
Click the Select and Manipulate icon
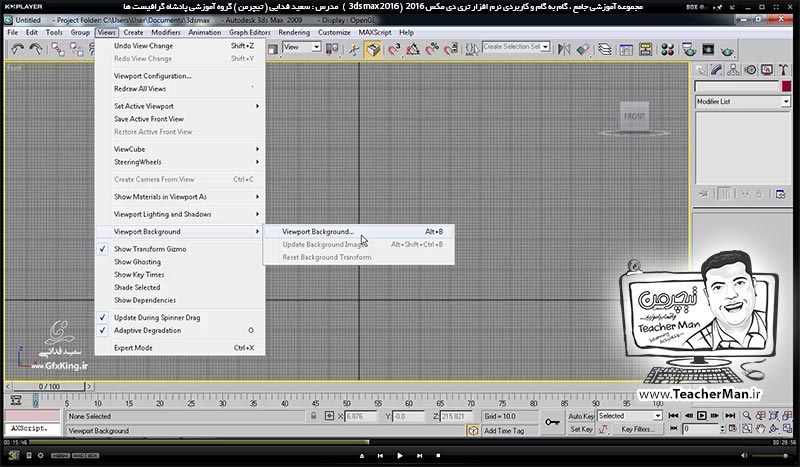(x=354, y=49)
